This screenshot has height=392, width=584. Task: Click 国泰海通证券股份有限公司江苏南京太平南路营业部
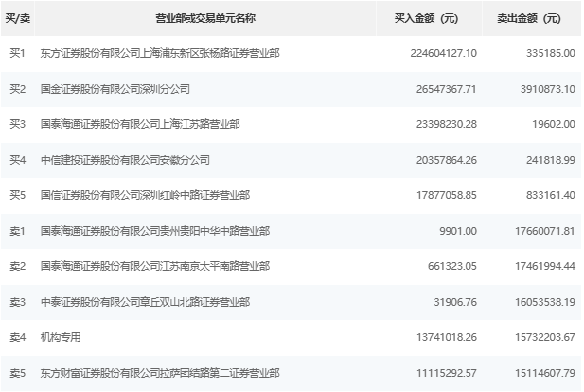click(155, 266)
